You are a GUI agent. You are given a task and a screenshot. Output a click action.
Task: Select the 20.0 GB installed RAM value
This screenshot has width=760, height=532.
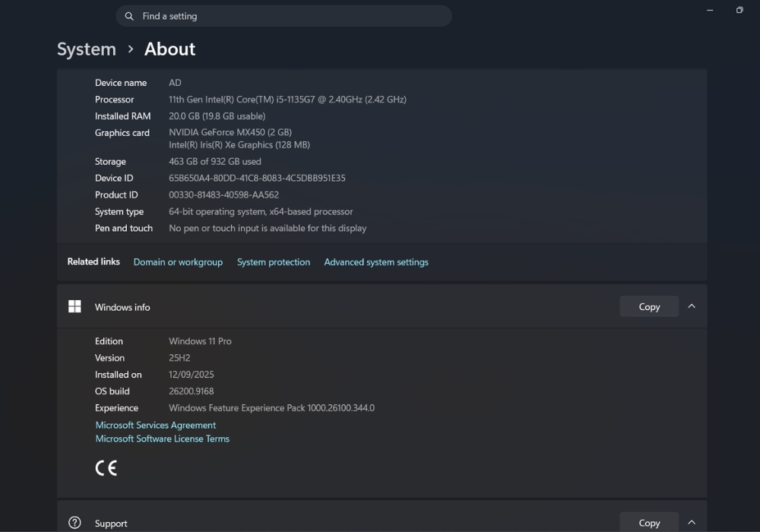click(x=217, y=116)
